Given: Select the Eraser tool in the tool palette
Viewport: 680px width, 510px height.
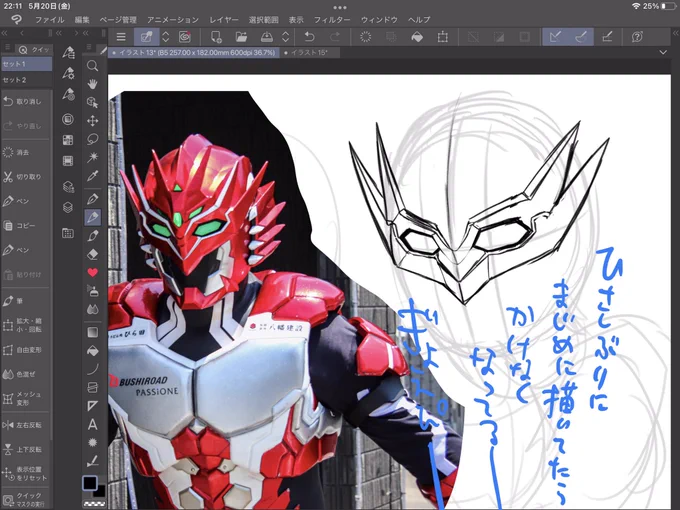Looking at the screenshot, I should tap(92, 254).
